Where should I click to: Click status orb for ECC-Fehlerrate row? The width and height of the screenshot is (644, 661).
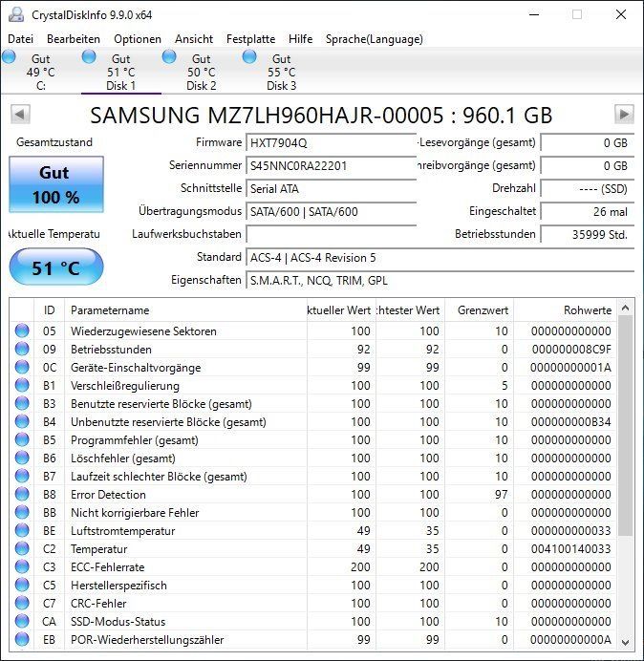(22, 566)
